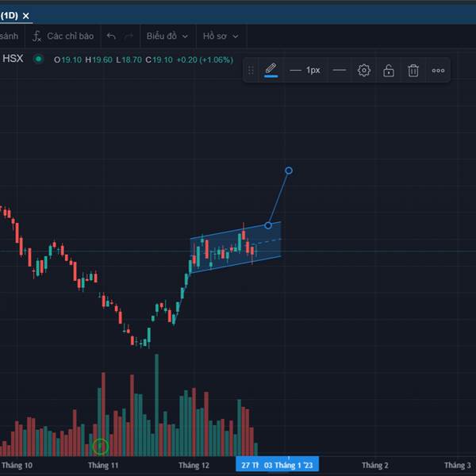Click the green circle event marker
This screenshot has height=476, width=476.
click(x=101, y=447)
